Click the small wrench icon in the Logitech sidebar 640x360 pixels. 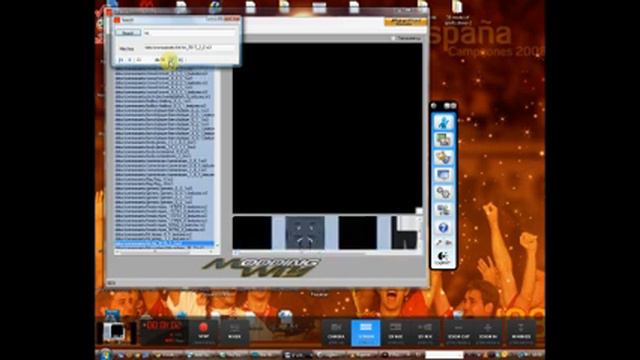439,243
